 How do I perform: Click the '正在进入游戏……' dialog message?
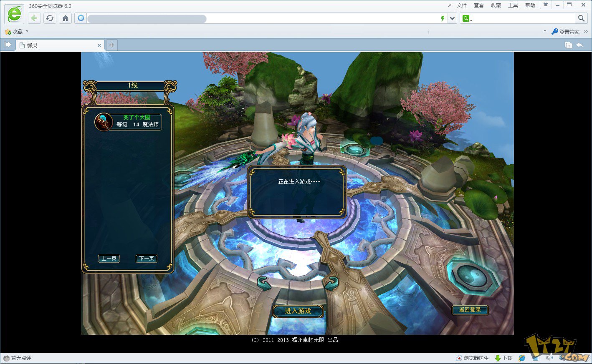(299, 182)
